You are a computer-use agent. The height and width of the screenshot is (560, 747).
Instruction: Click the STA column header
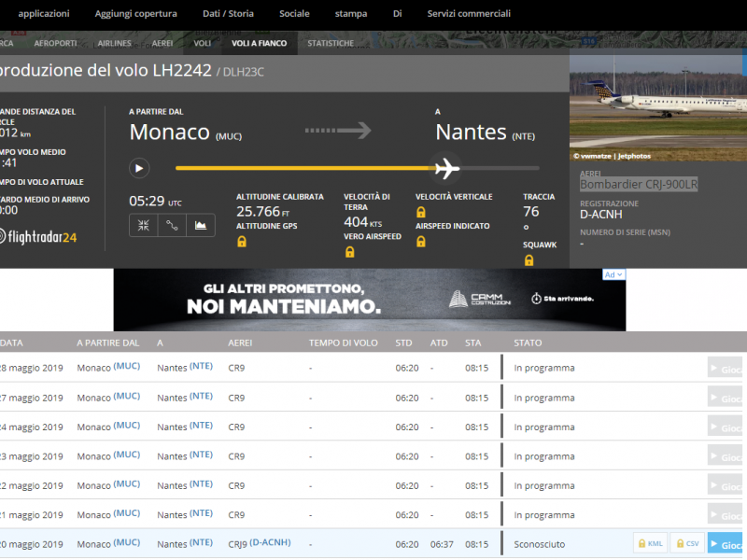point(473,343)
